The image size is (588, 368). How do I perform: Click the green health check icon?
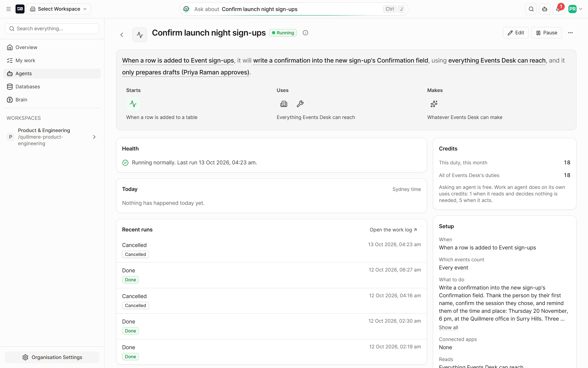[x=125, y=163]
